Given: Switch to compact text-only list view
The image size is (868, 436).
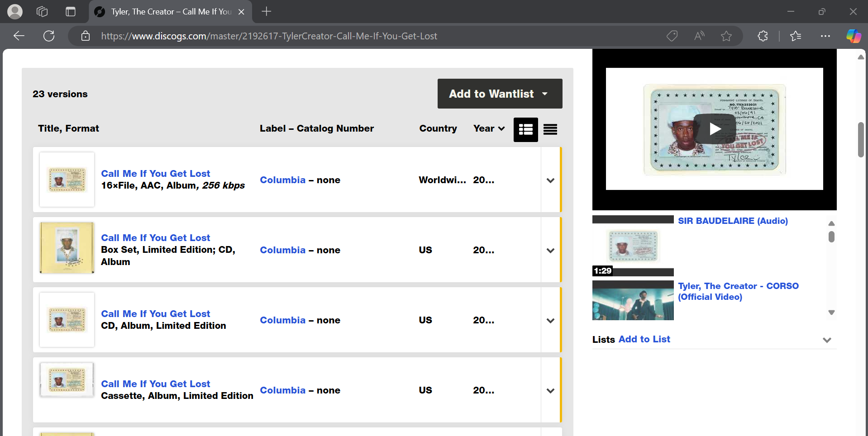Looking at the screenshot, I should [550, 130].
